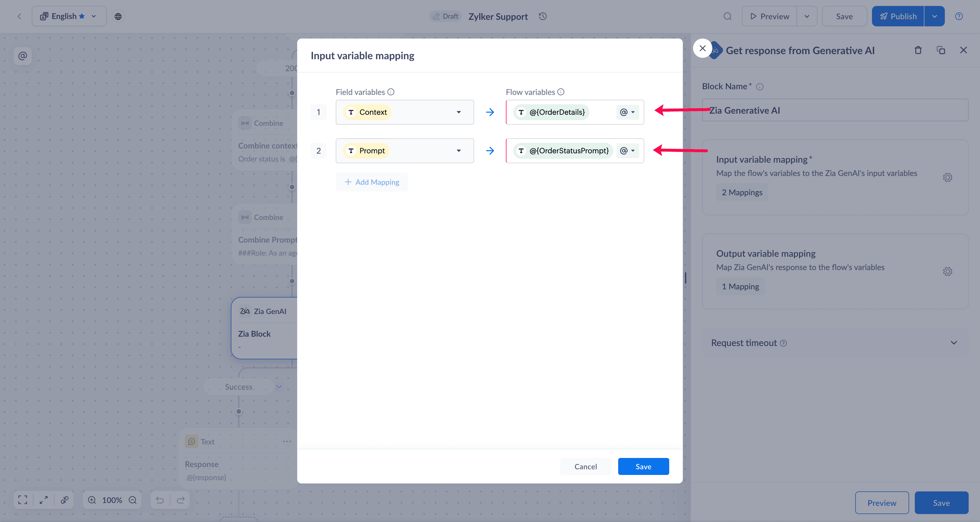
Task: Select the Zia GenAI block on canvas
Action: [x=264, y=328]
